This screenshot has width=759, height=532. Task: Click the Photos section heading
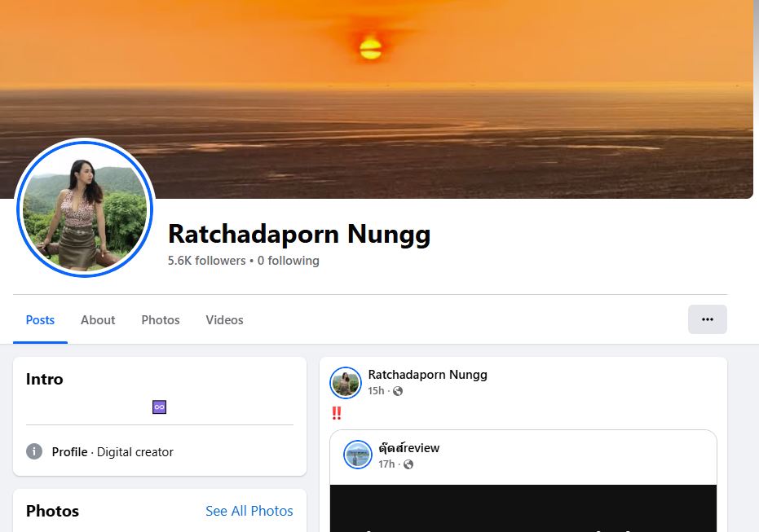[52, 511]
